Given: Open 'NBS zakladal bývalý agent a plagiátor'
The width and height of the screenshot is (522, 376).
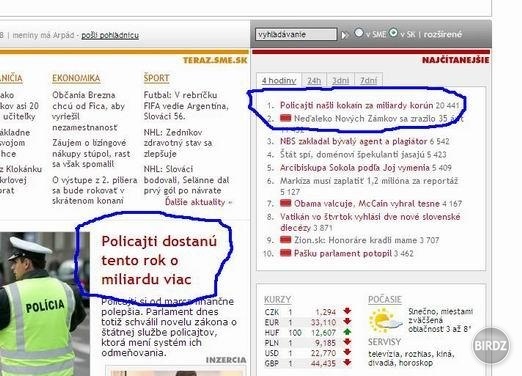Looking at the screenshot, I should (353, 141).
